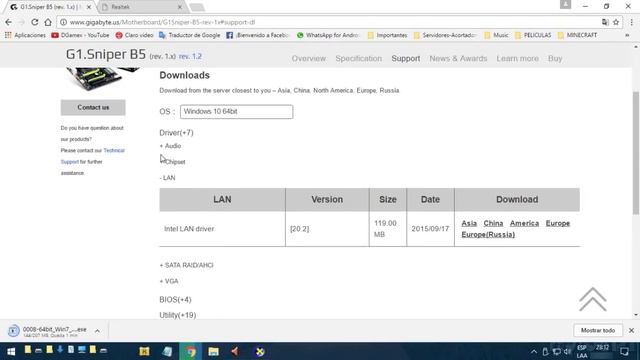
Task: Open the Music bookmark folder
Action: [x=496, y=35]
